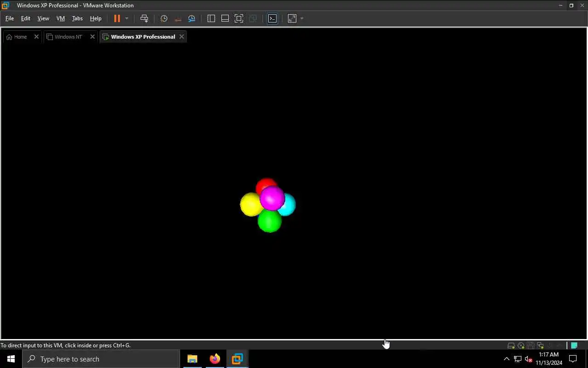This screenshot has width=588, height=368.
Task: Close the Windows NT tab
Action: (92, 37)
